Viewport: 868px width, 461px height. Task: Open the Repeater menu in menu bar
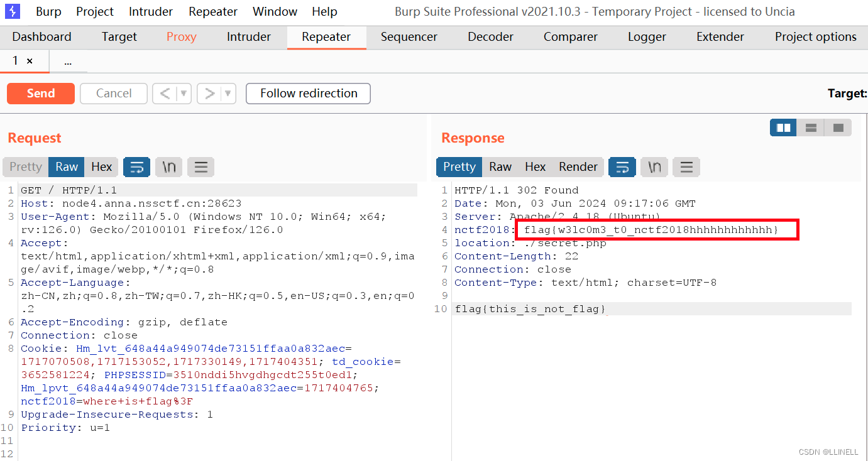pyautogui.click(x=213, y=11)
